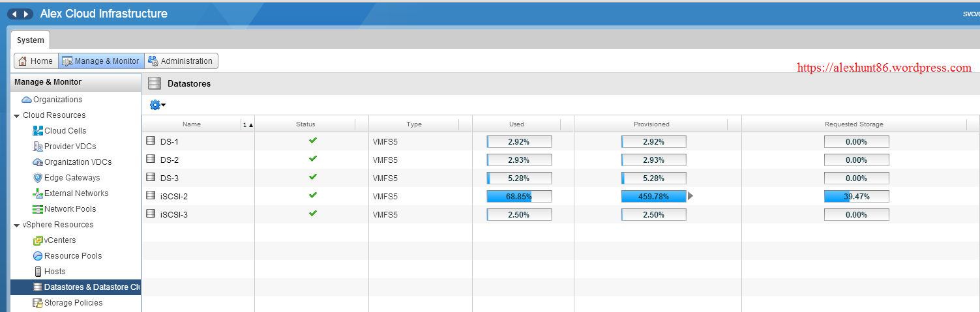Open the Hosts item in sidebar

[x=54, y=272]
